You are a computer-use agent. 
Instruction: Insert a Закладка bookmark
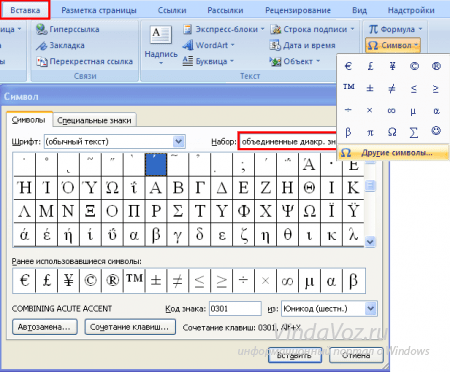(60, 45)
